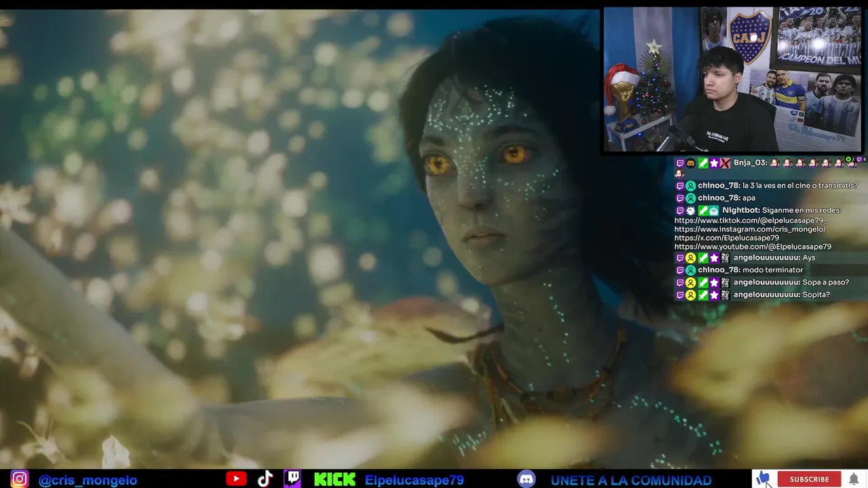Click the teal avatar icon beside 'modo terminator'
This screenshot has width=868, height=488.
tap(690, 270)
